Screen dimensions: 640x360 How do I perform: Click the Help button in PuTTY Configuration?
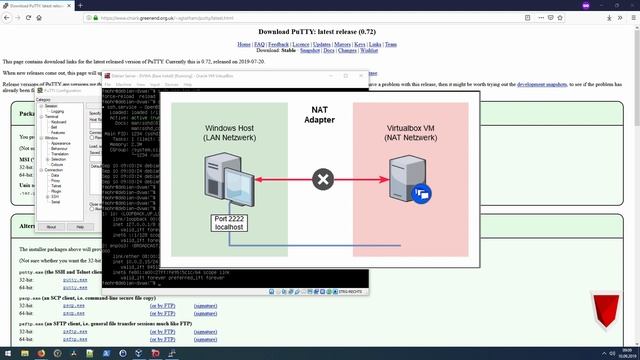80,227
